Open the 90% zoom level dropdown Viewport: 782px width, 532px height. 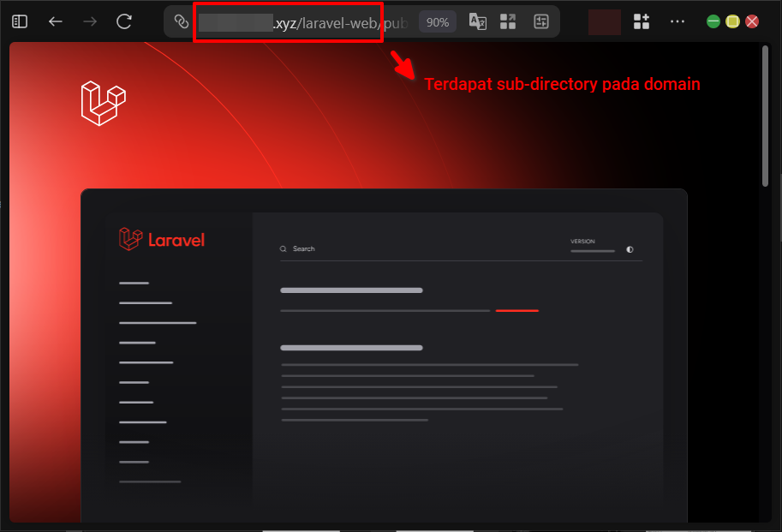(437, 21)
